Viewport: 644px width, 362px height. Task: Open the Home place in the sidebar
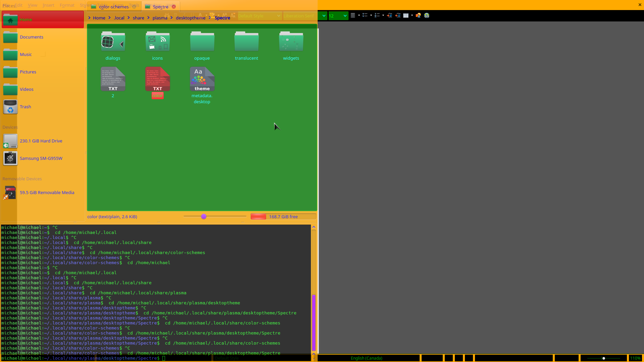43,19
